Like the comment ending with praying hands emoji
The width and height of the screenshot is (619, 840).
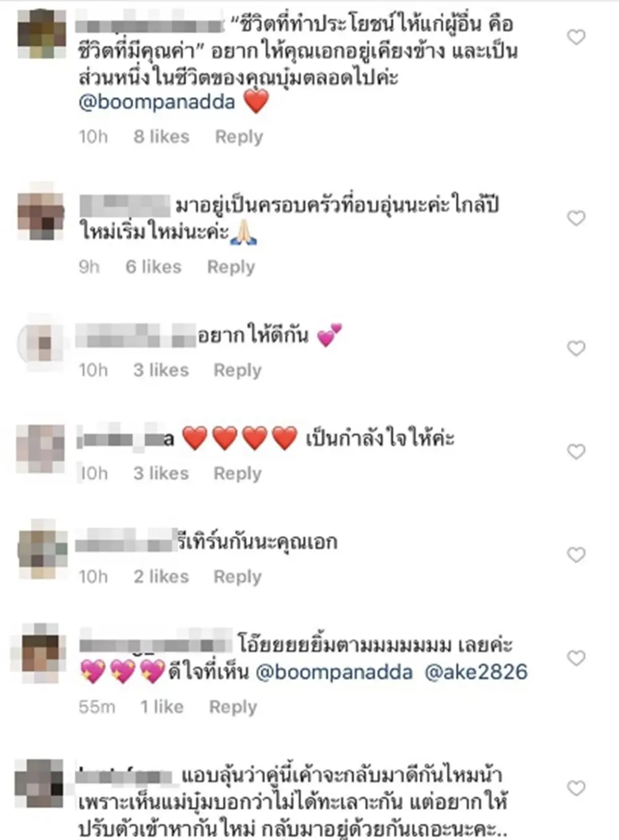[576, 218]
